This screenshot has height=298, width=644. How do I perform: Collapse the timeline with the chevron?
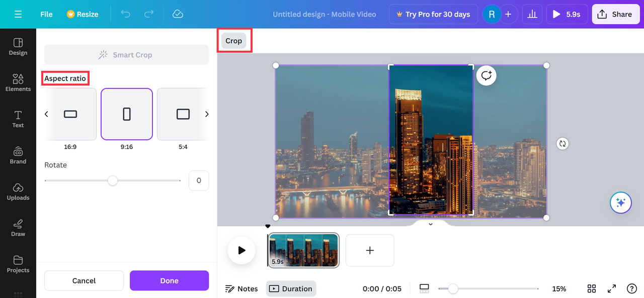click(431, 224)
